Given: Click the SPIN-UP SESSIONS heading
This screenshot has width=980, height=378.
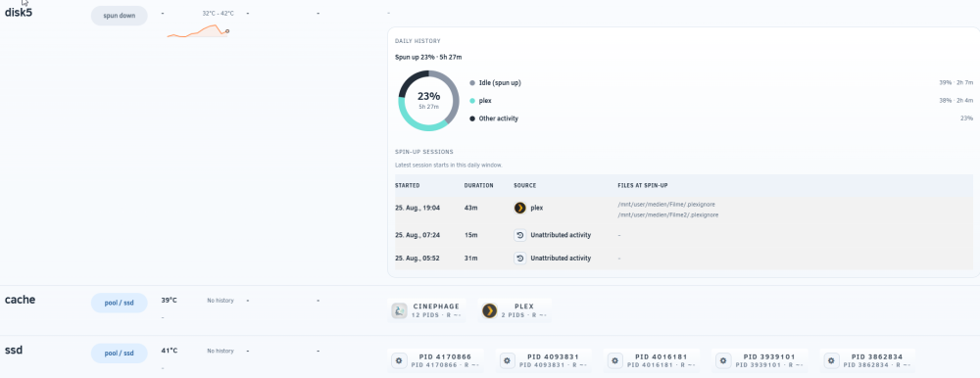Looking at the screenshot, I should (423, 152).
